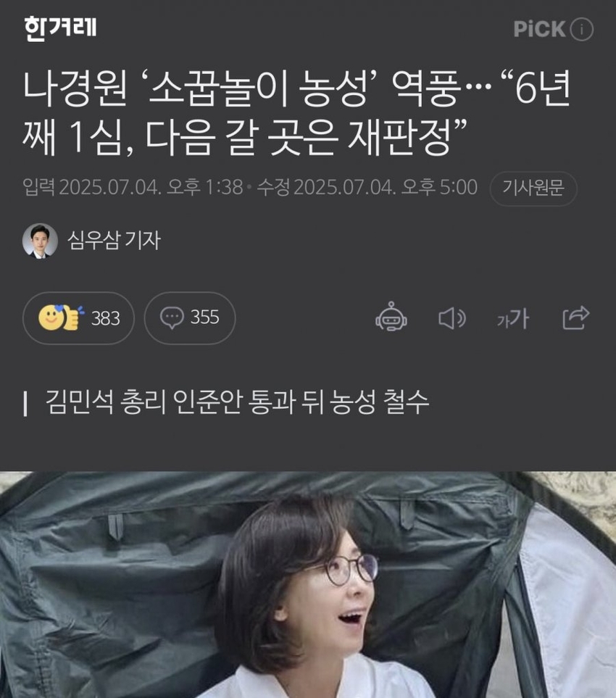Change font size with 가가 icon
The image size is (616, 698).
tap(513, 318)
